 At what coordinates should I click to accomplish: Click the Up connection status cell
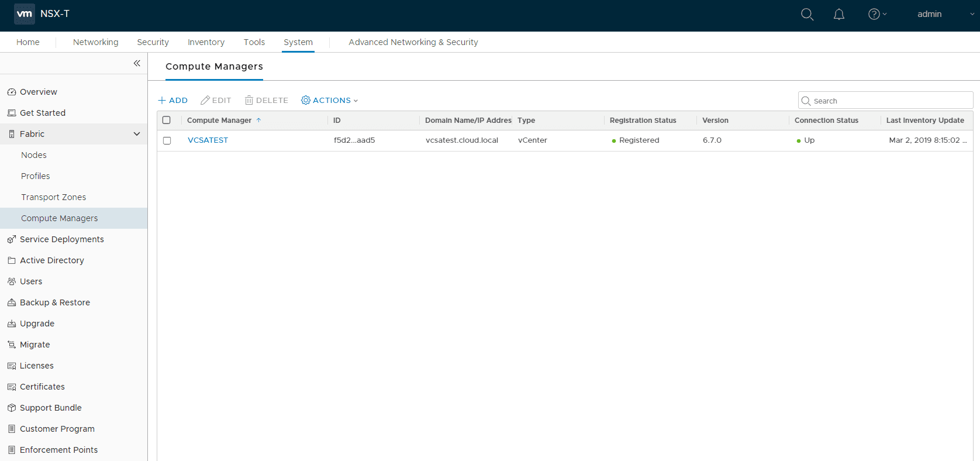coord(805,140)
